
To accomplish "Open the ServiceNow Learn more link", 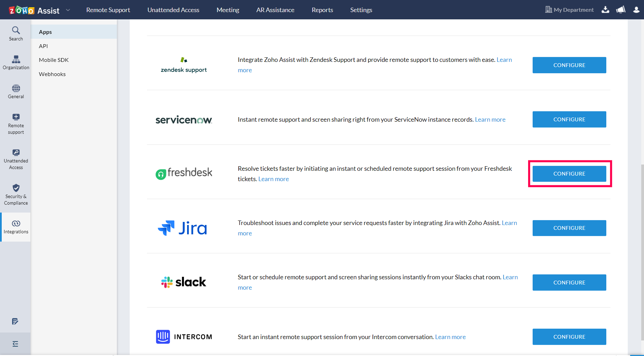I will (490, 119).
